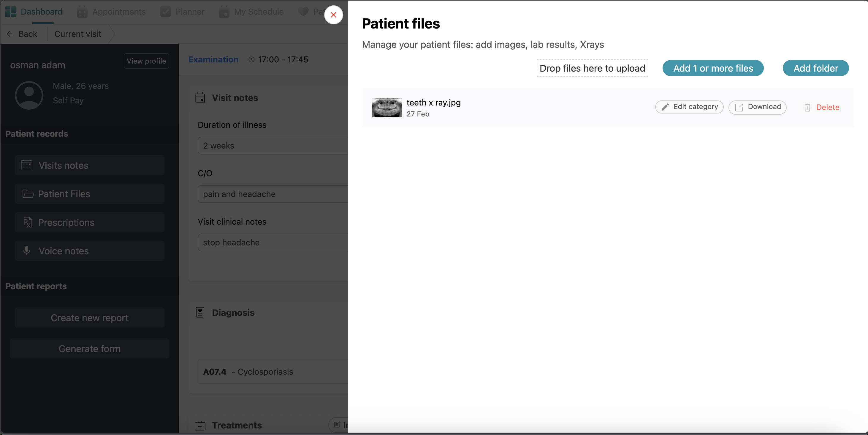Close the Patient files panel
868x435 pixels.
tap(333, 15)
